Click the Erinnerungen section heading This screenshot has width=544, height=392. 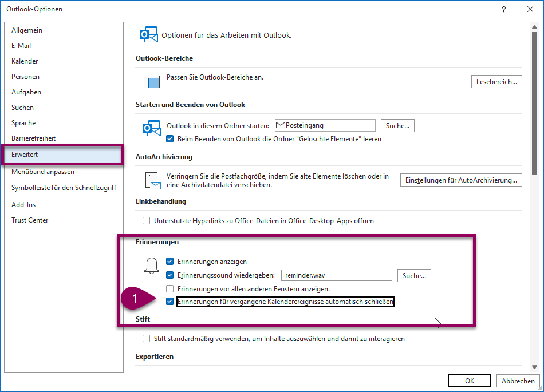[x=157, y=242]
